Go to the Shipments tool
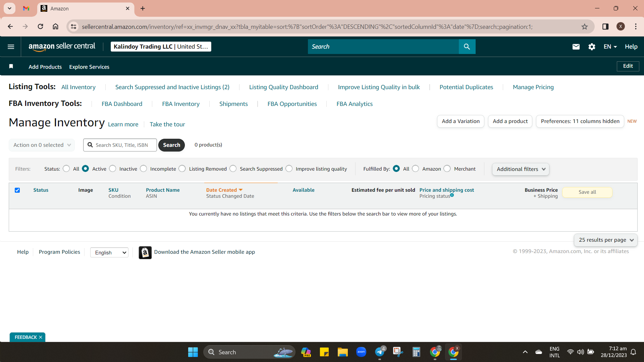This screenshot has width=644, height=362. click(x=233, y=104)
